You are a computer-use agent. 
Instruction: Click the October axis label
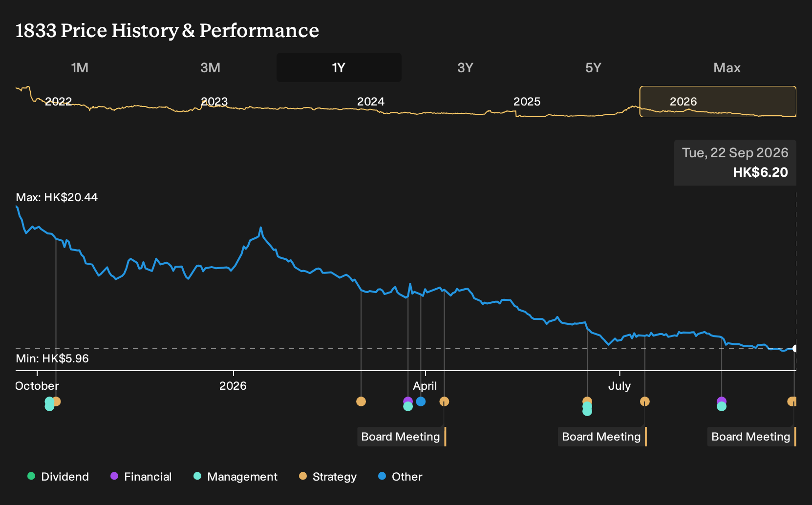[x=37, y=386]
